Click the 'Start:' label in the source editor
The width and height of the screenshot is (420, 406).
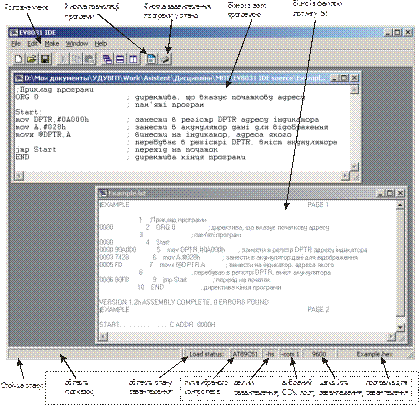tap(29, 112)
